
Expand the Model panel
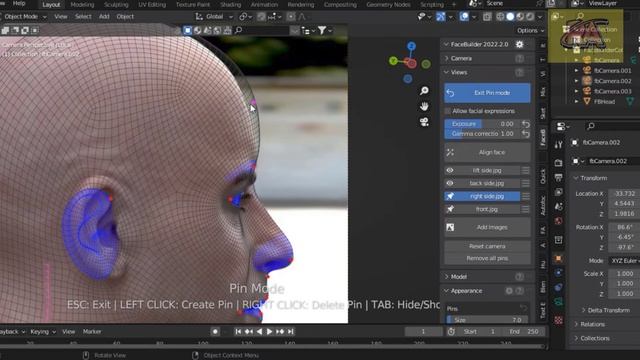(459, 277)
